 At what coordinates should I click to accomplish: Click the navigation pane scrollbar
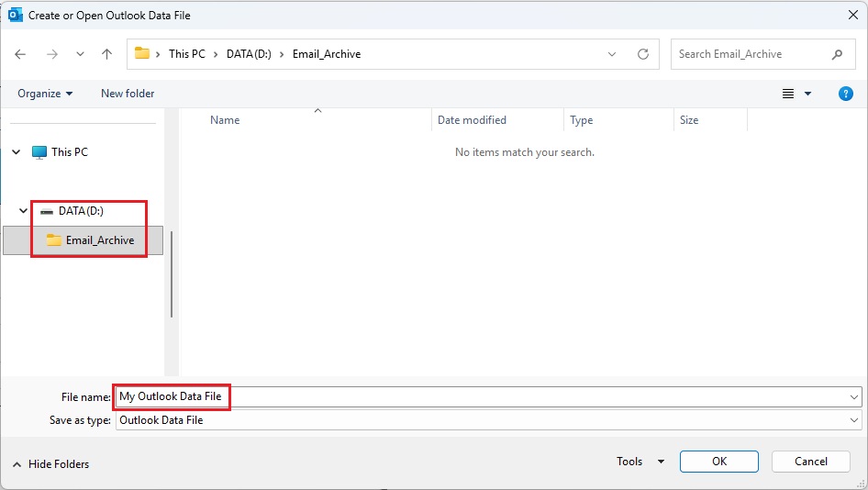click(172, 274)
